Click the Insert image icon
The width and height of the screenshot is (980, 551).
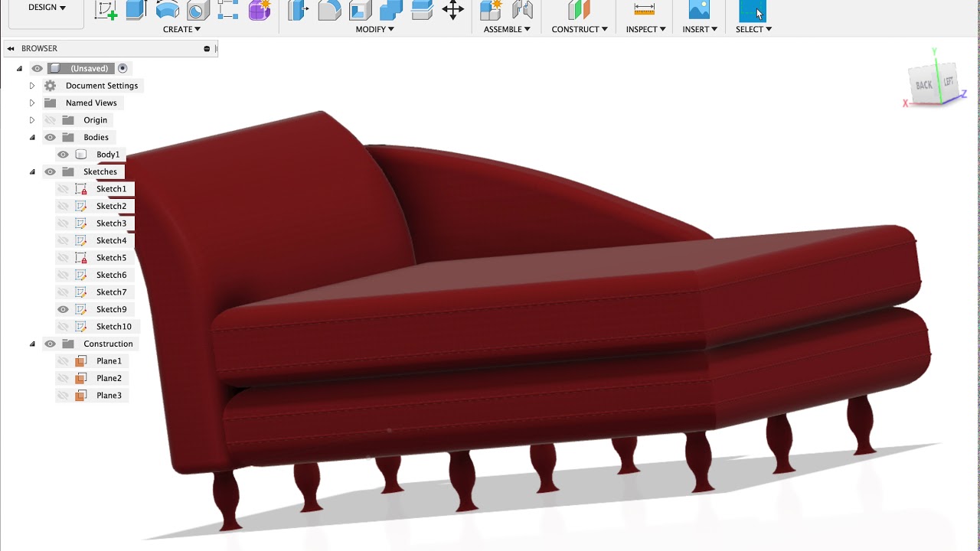click(699, 10)
